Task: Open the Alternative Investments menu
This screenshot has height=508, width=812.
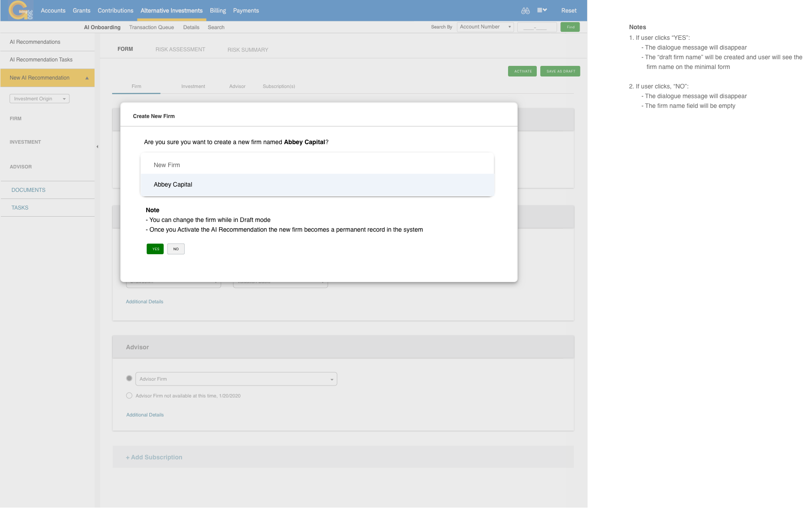Action: [x=171, y=11]
